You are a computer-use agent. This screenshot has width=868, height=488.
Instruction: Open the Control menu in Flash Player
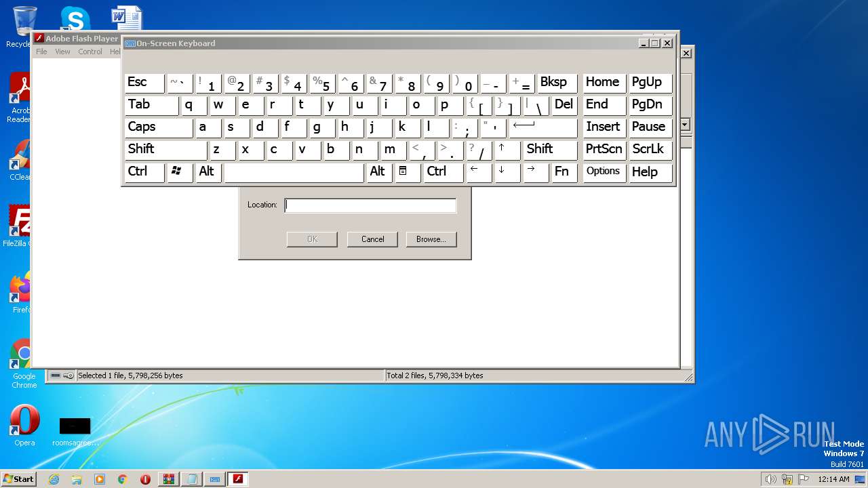90,52
